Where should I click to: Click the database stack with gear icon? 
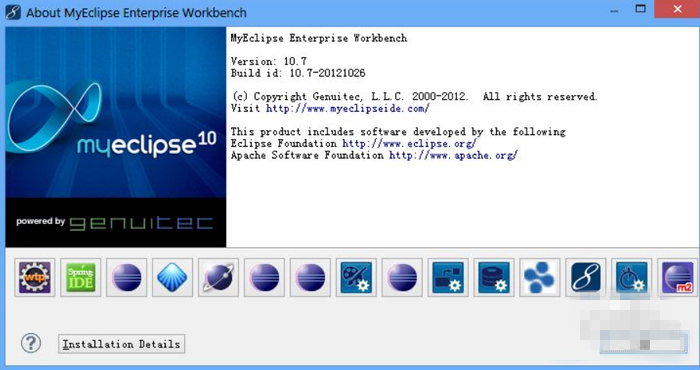[x=494, y=277]
